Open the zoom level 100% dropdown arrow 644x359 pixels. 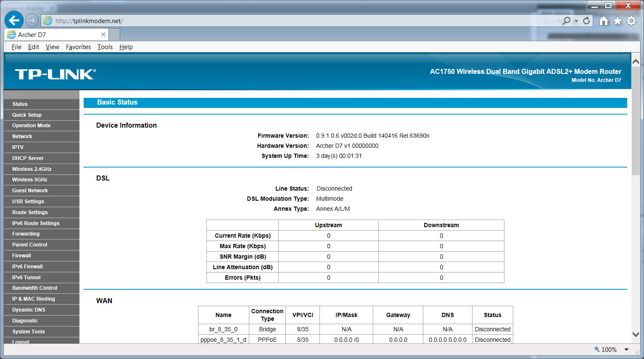coord(626,349)
